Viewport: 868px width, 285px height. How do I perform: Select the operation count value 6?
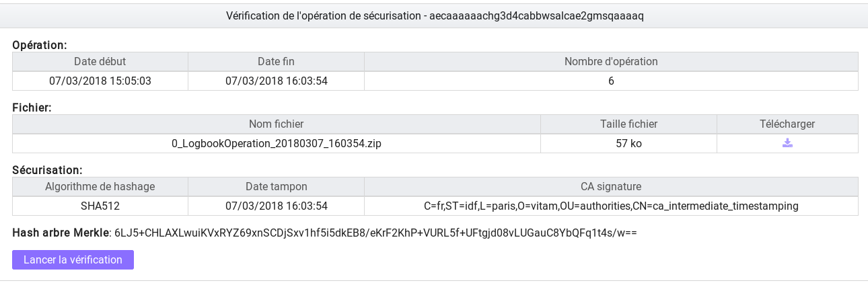pos(611,81)
